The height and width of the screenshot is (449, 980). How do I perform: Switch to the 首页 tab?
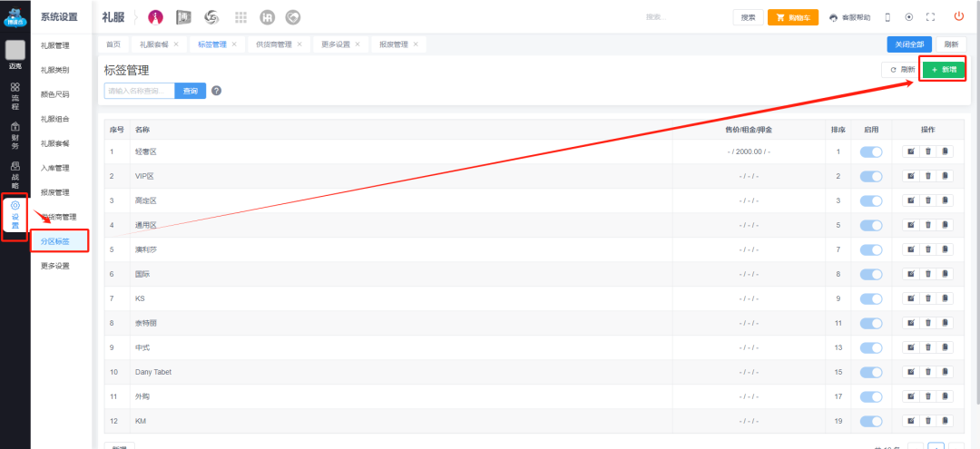(x=113, y=44)
